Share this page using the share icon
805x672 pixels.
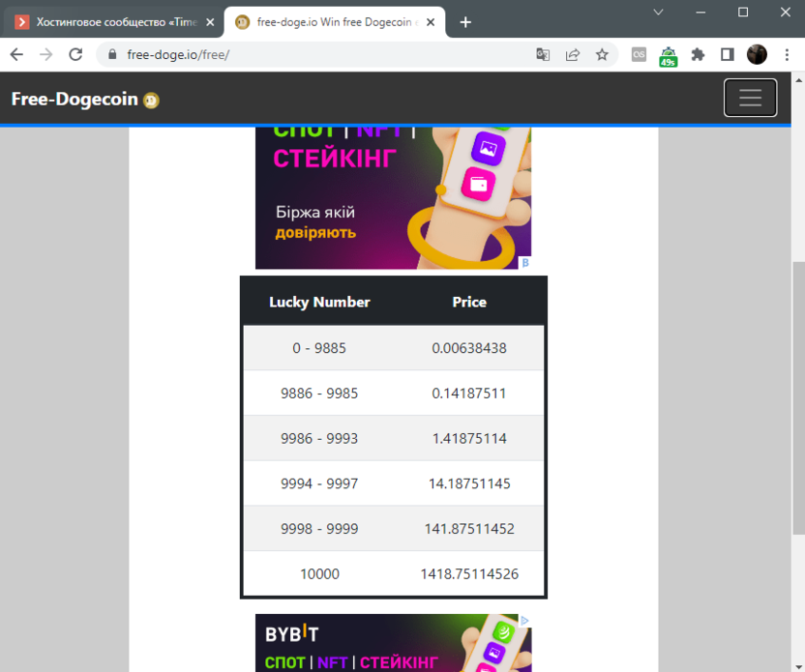tap(573, 55)
